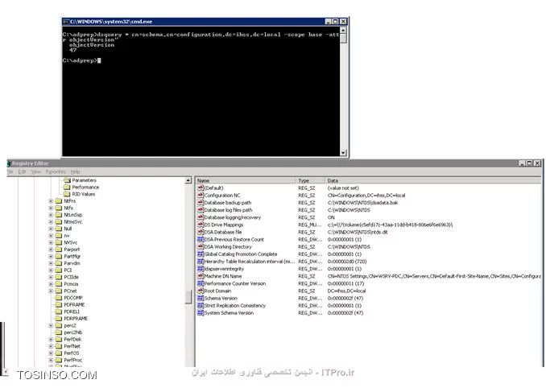Expand the Ntfs tree node

pos(51,208)
